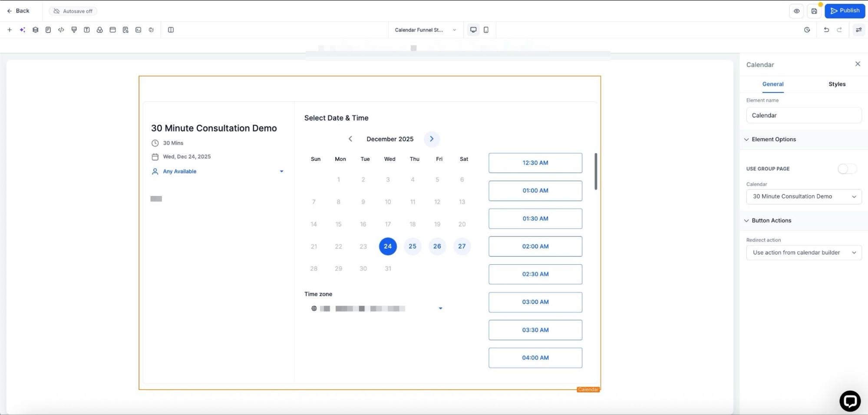Open the Layers panel icon
Image resolution: width=868 pixels, height=415 pixels.
36,30
